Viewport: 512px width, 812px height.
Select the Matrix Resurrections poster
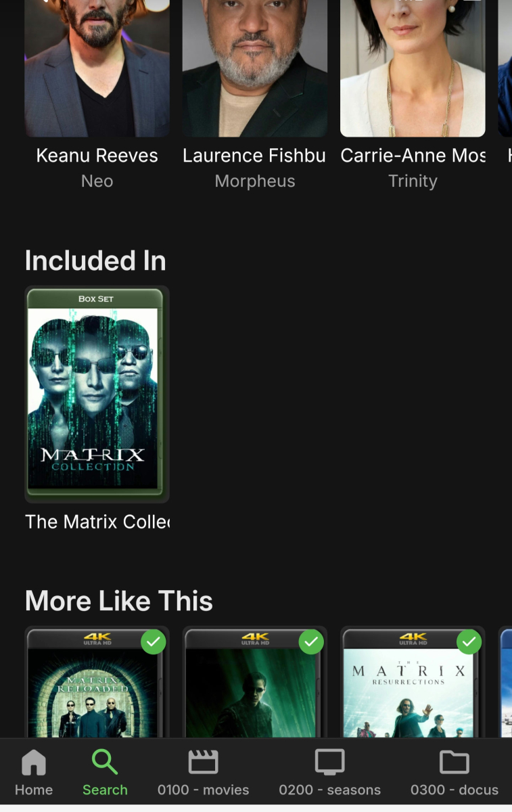pyautogui.click(x=413, y=682)
